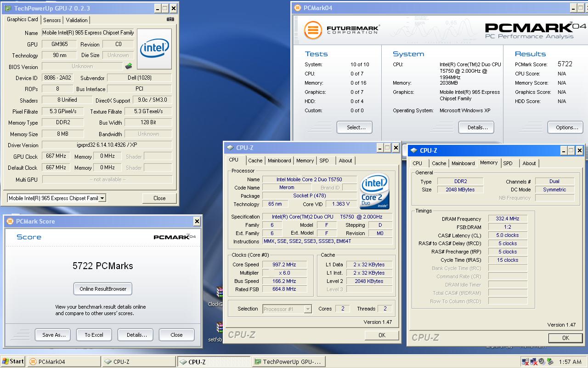Open the Cache tab in the front CPU-Z window

[255, 161]
